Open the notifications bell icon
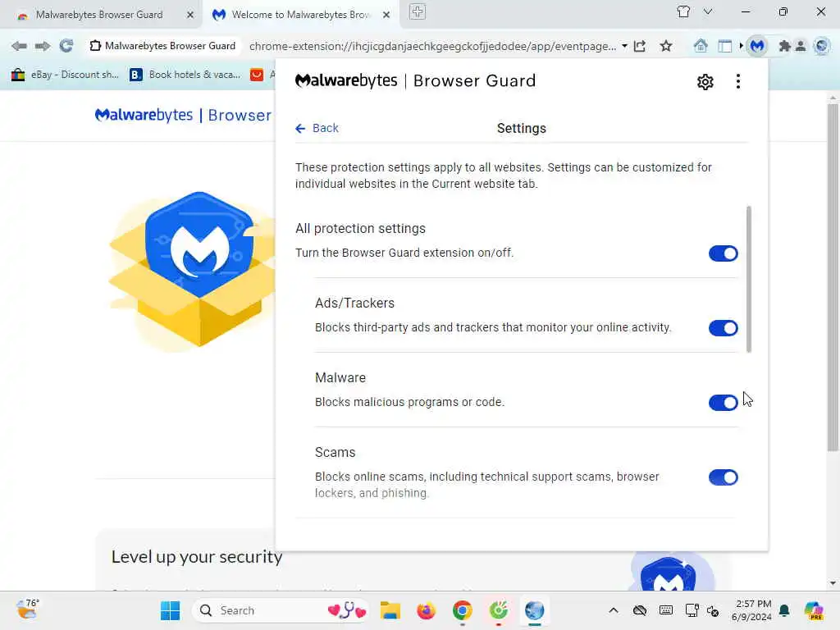 point(784,610)
